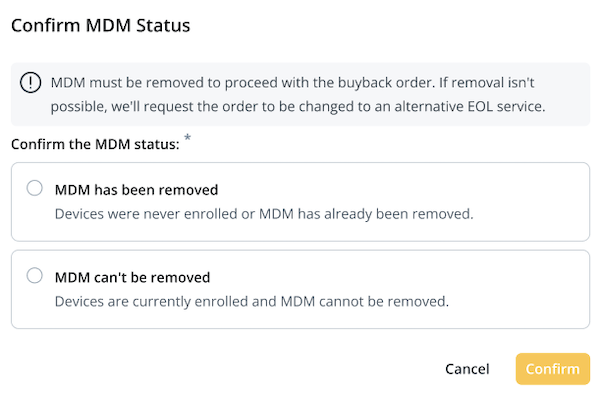Click 'MDM cannot be removed' phrase in description
Viewport: 600px width, 397px height.
pyautogui.click(x=364, y=302)
